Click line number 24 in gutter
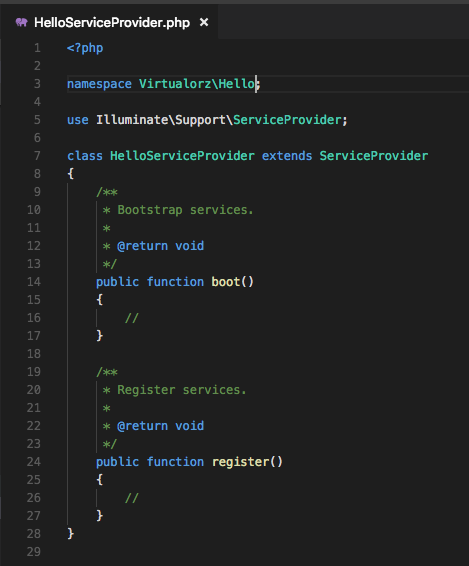Viewport: 469px width, 566px height. pos(34,462)
